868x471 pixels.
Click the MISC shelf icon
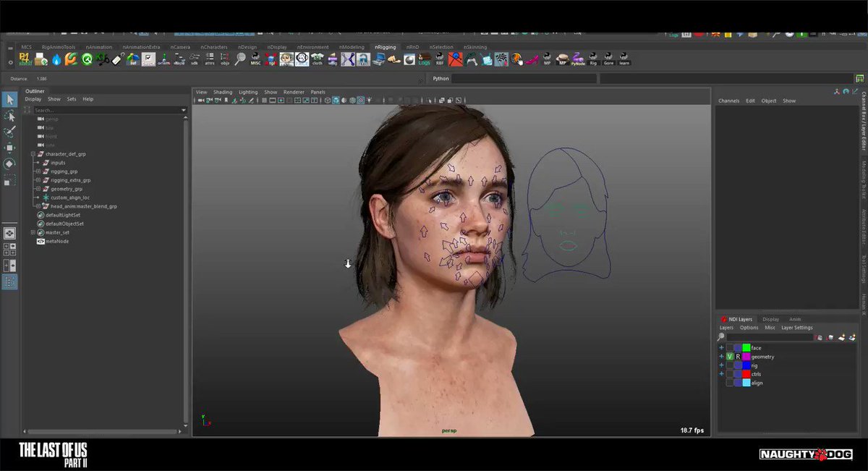coord(255,60)
